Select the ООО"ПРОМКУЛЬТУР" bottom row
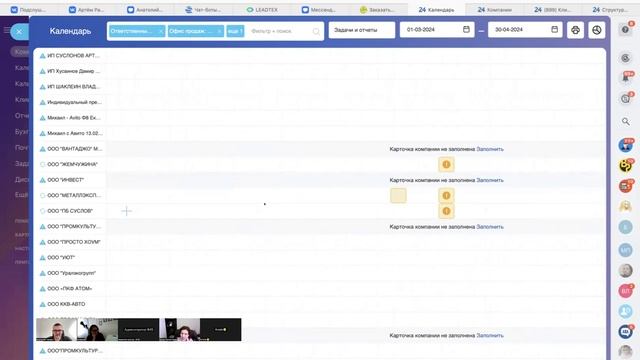This screenshot has width=640, height=360. 74,351
